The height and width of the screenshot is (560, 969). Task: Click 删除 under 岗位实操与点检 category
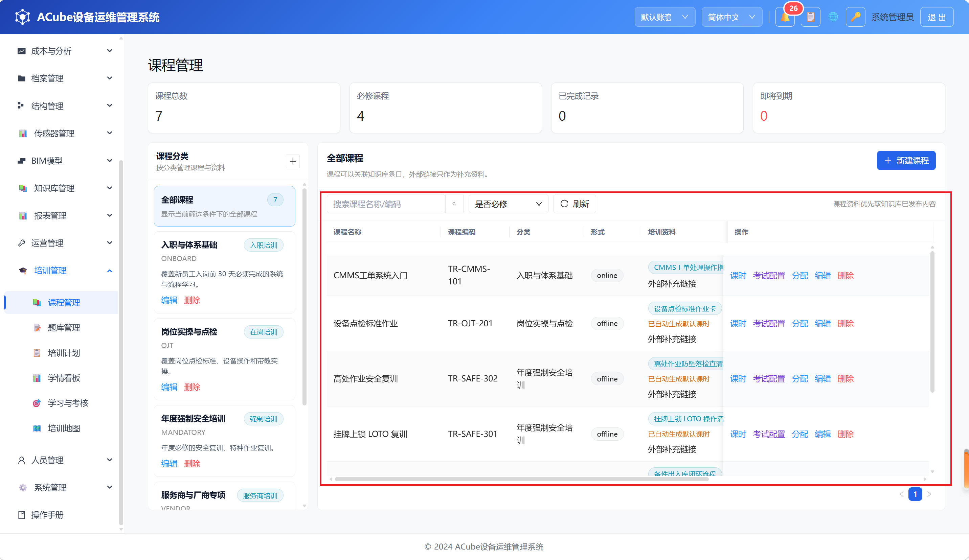[192, 387]
